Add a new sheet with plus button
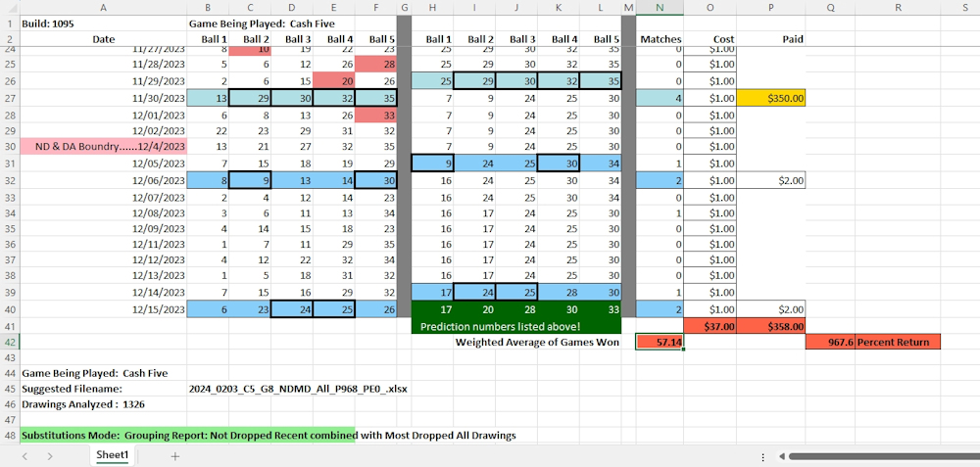 tap(175, 456)
